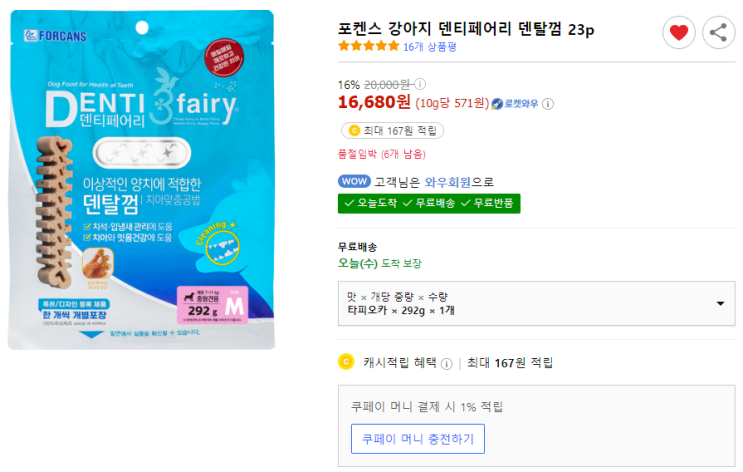Click the 16,680원 sale price
The image size is (743, 472).
374,102
